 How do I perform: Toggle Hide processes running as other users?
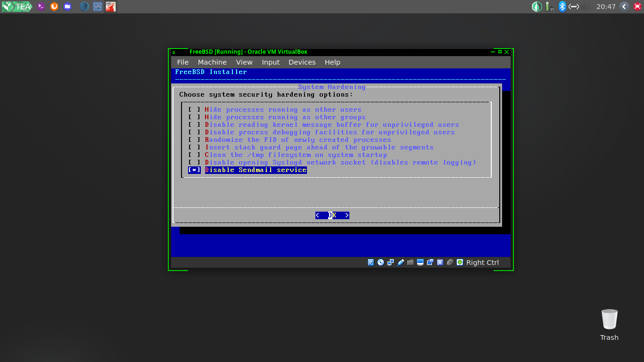click(275, 110)
